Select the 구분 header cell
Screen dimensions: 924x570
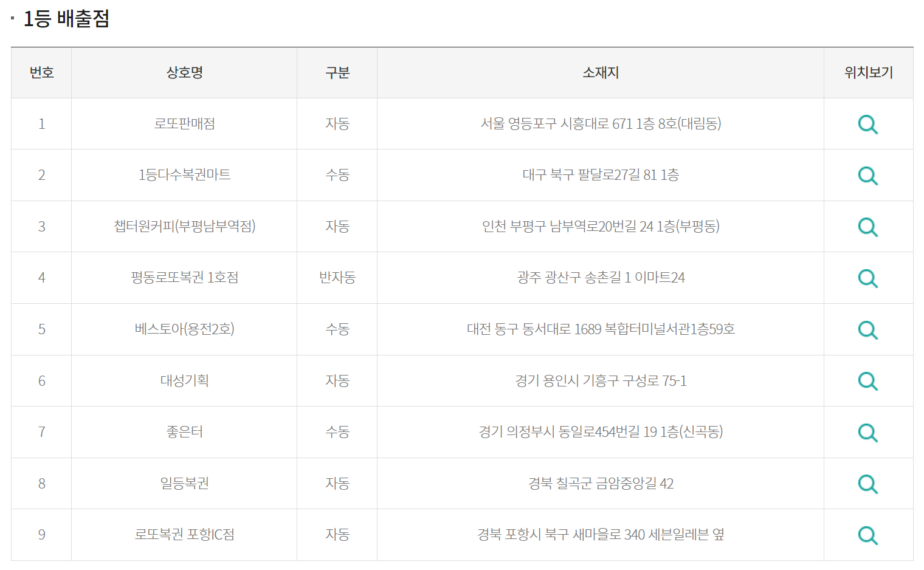point(337,72)
